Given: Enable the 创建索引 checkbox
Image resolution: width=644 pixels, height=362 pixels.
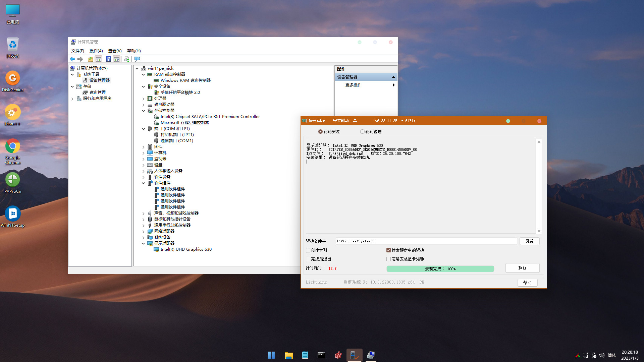Looking at the screenshot, I should tap(308, 250).
